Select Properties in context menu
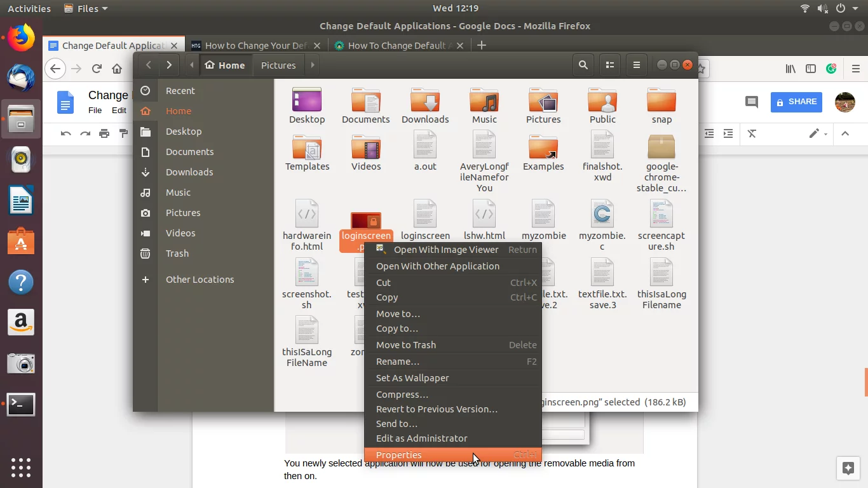Screen dimensions: 868x488 [x=398, y=455]
